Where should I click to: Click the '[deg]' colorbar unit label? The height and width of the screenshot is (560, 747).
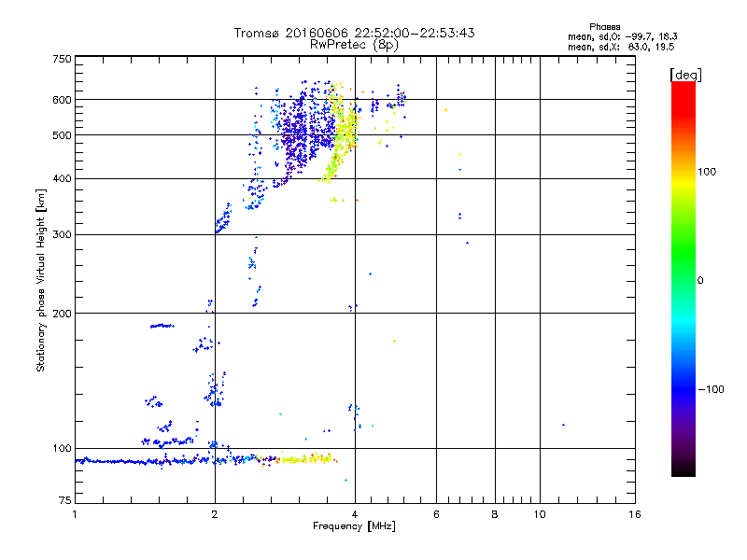(685, 75)
